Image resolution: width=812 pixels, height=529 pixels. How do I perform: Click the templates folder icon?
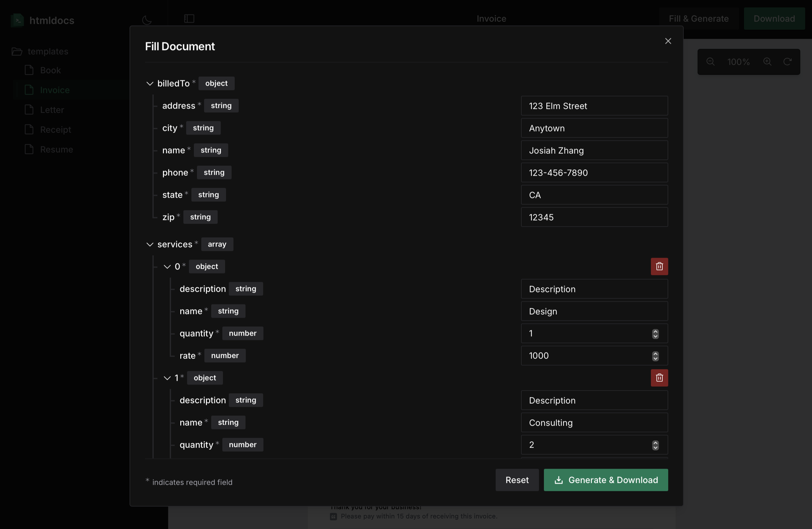(x=17, y=52)
